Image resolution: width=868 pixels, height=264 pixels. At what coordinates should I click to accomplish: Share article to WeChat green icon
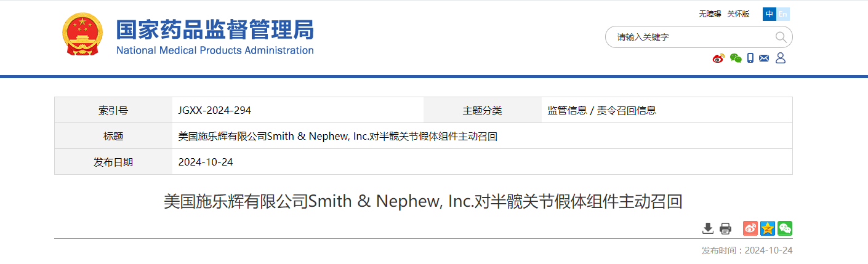(x=785, y=228)
